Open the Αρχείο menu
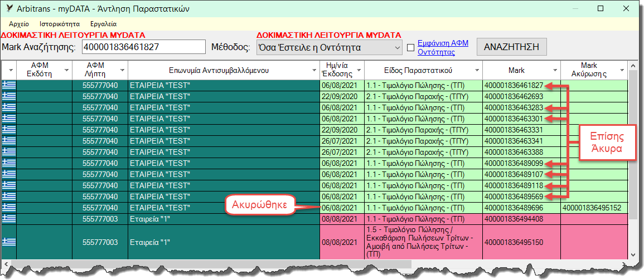 19,24
